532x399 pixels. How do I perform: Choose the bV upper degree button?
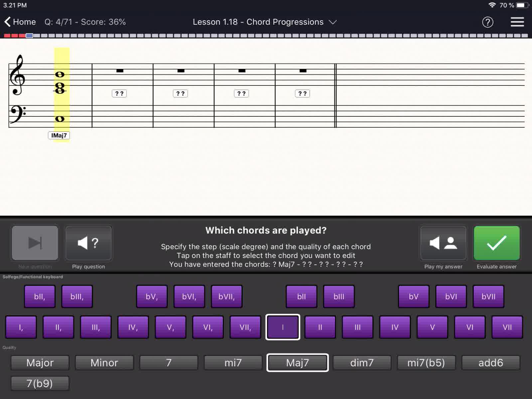pyautogui.click(x=414, y=296)
